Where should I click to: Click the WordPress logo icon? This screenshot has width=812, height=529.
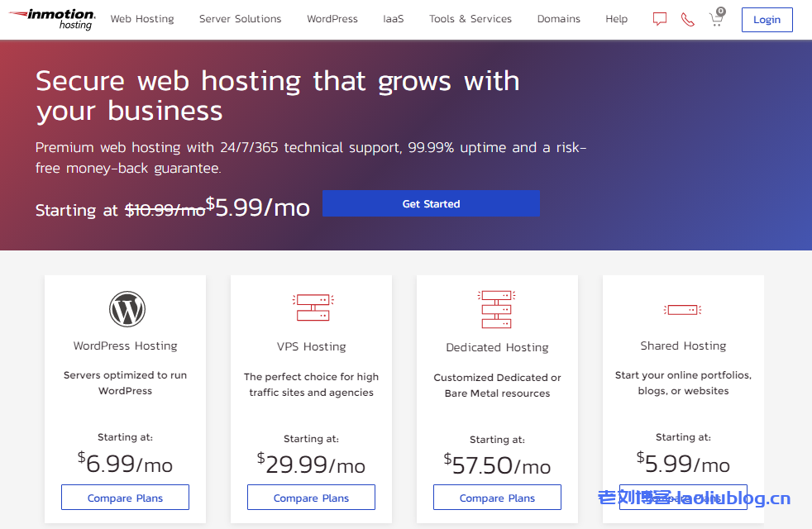[x=126, y=309]
